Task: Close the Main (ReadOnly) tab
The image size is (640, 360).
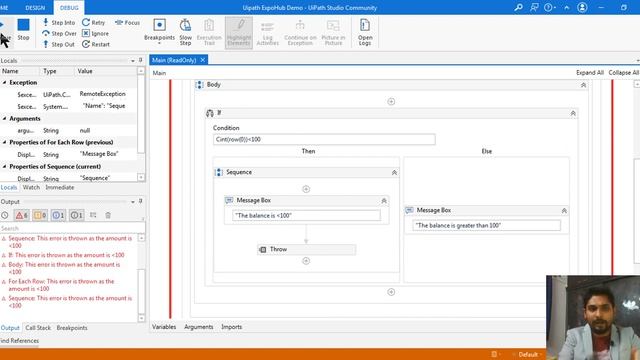Action: pos(202,60)
